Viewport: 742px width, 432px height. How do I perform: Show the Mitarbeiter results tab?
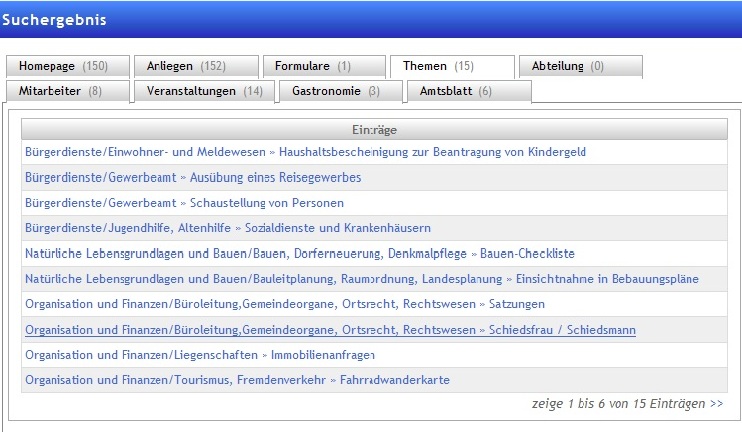(x=68, y=91)
